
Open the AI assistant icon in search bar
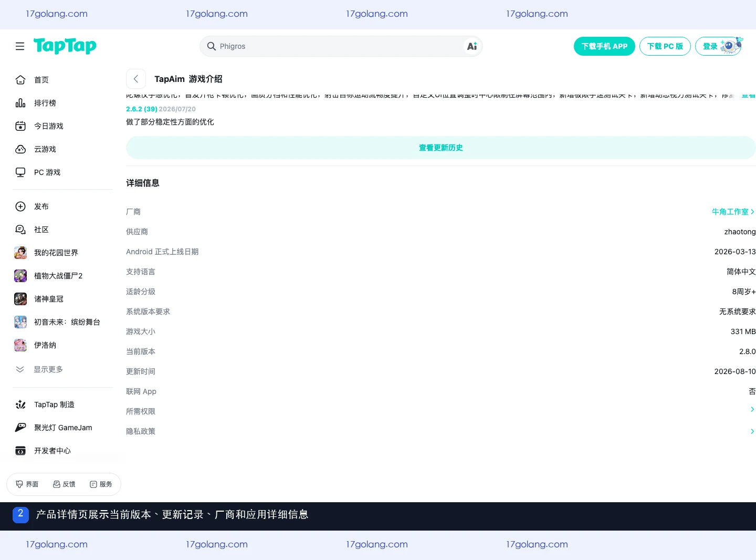point(472,46)
